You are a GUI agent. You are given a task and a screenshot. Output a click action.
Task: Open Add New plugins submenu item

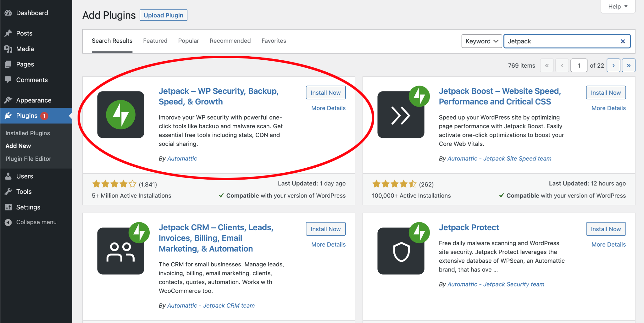(18, 146)
